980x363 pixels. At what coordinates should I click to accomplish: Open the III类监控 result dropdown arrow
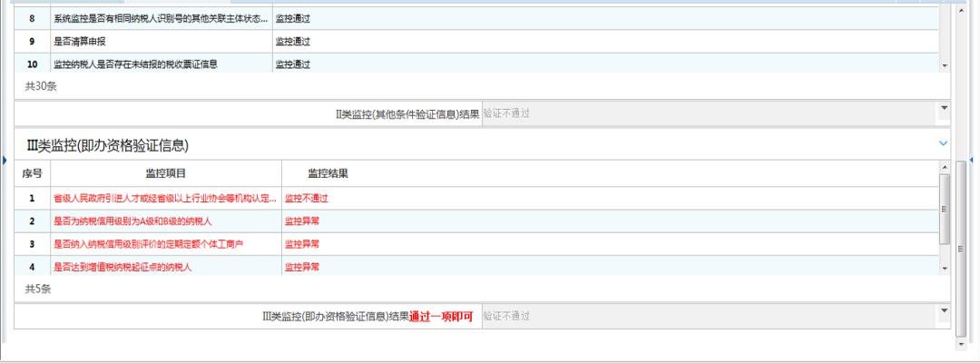pos(944,310)
